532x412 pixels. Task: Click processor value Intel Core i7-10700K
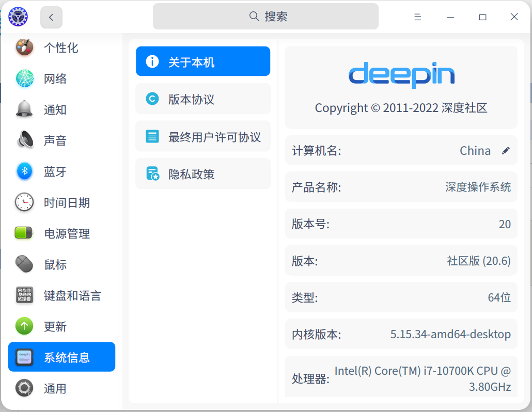[x=423, y=378]
